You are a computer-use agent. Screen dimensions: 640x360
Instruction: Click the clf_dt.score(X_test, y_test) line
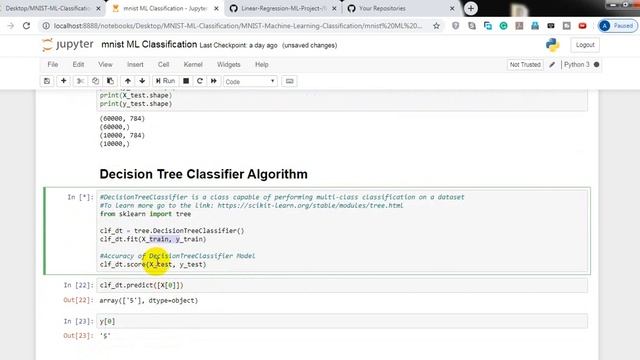(x=153, y=264)
